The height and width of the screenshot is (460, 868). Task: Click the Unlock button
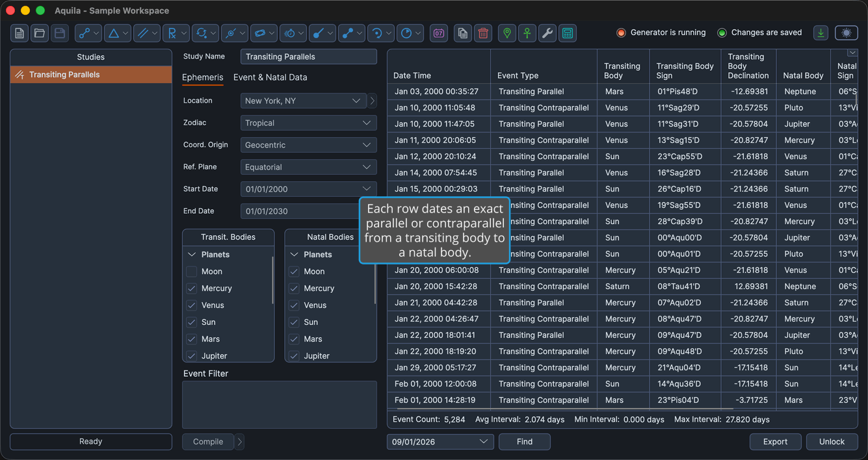tap(832, 442)
